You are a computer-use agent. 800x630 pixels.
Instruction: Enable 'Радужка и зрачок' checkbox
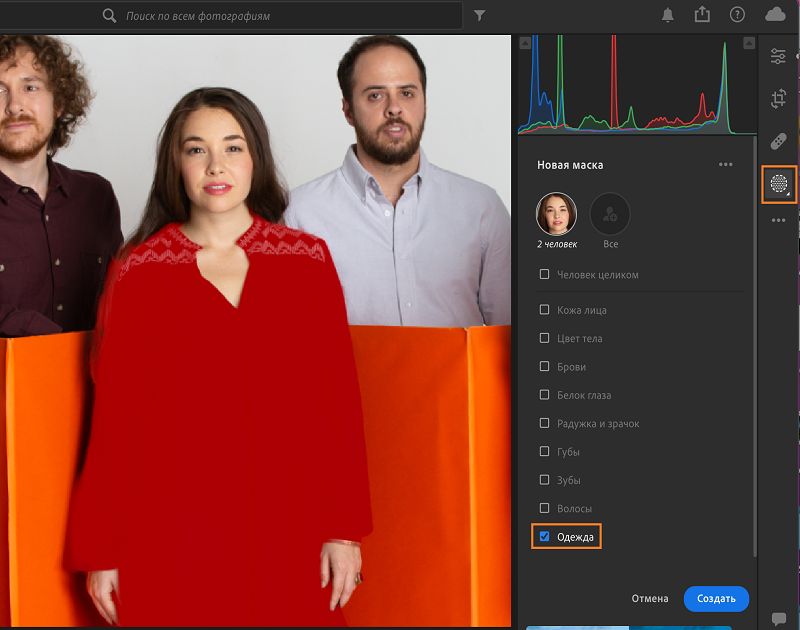click(544, 423)
